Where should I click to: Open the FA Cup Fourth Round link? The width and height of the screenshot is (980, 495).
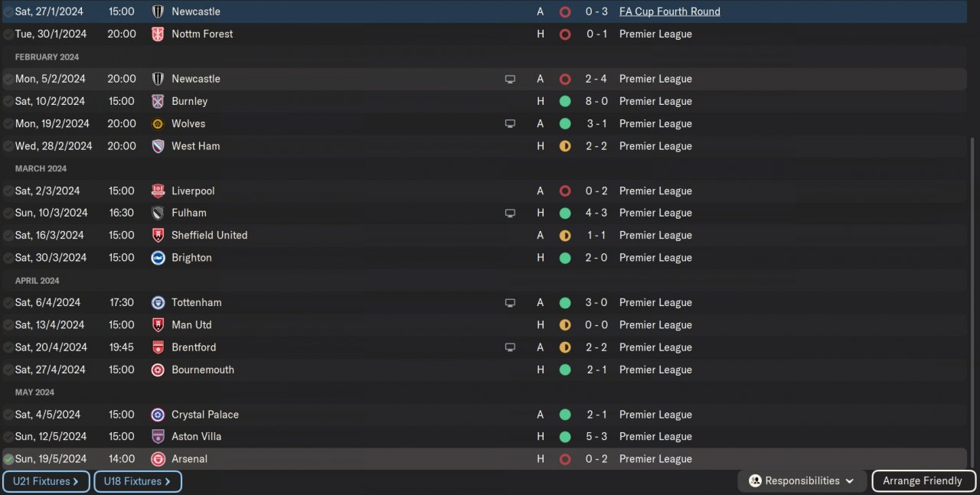tap(669, 11)
